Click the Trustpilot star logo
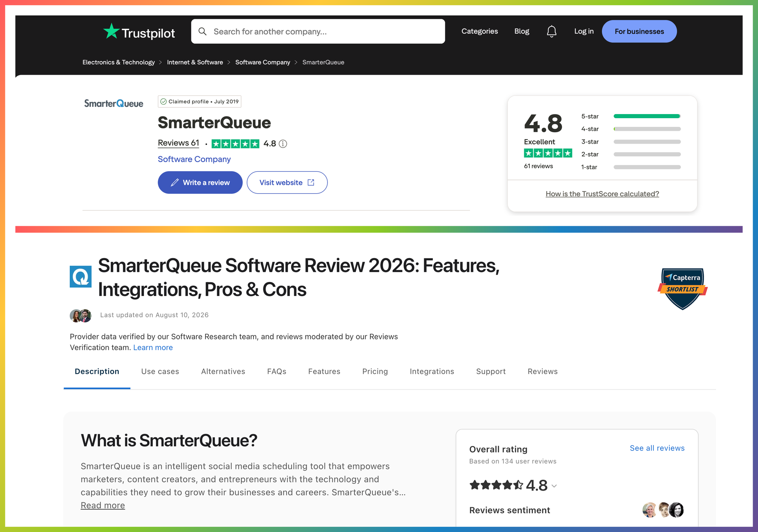This screenshot has width=758, height=532. click(111, 31)
